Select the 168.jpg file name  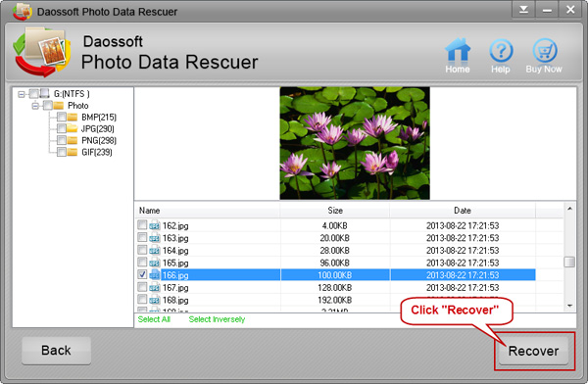175,300
